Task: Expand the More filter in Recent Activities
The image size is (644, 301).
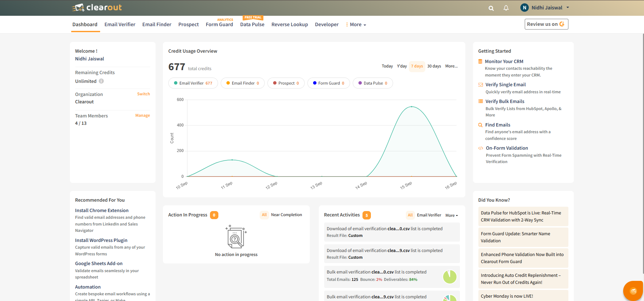Action: pos(452,215)
